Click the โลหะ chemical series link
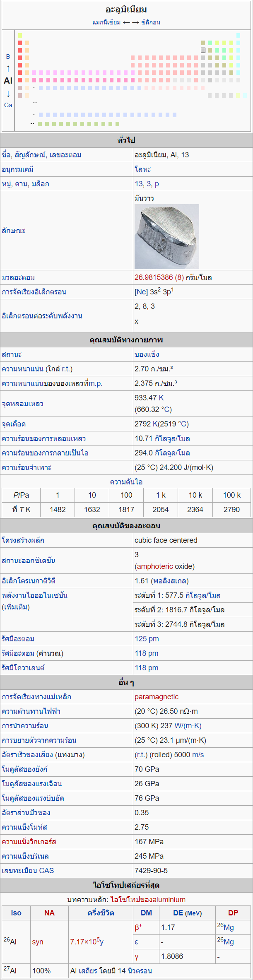This screenshot has height=980, width=253. pos(142,169)
